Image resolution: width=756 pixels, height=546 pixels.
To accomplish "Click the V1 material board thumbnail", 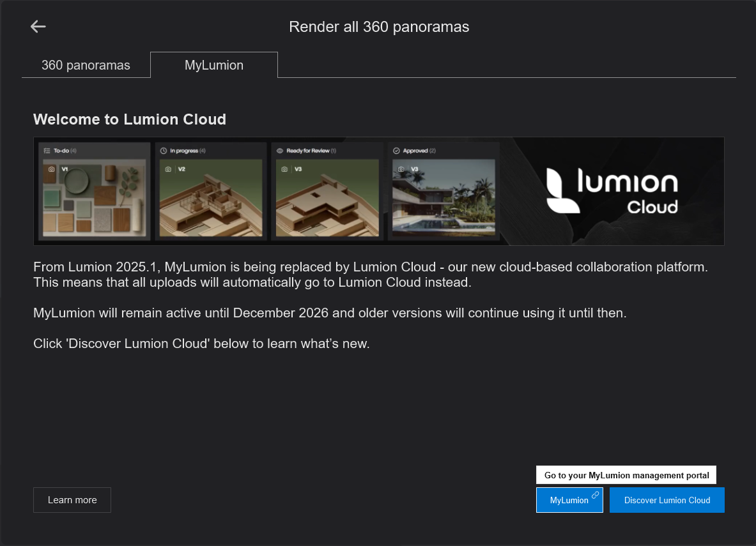I will (95, 198).
